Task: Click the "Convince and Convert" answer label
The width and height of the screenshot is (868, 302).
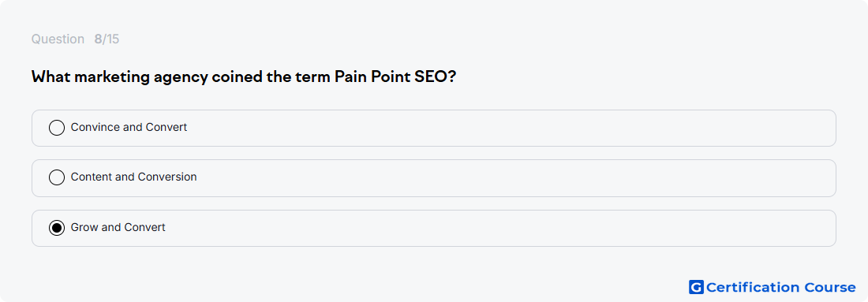Action: 129,127
